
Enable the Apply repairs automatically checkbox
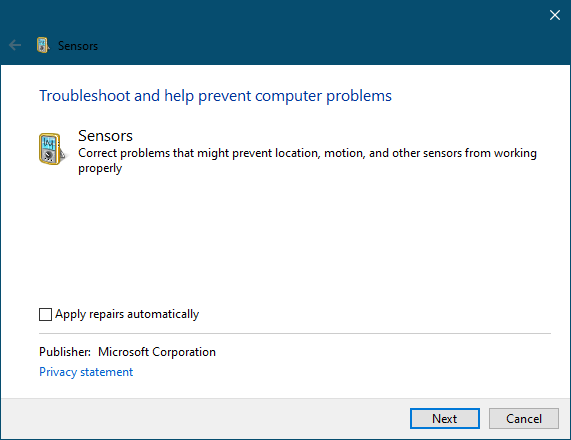point(45,314)
